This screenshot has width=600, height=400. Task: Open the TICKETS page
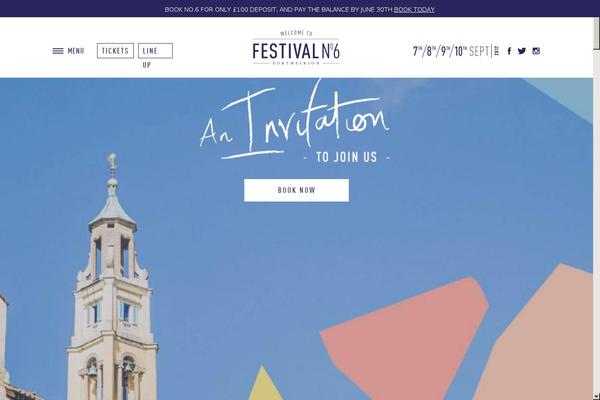pyautogui.click(x=115, y=51)
